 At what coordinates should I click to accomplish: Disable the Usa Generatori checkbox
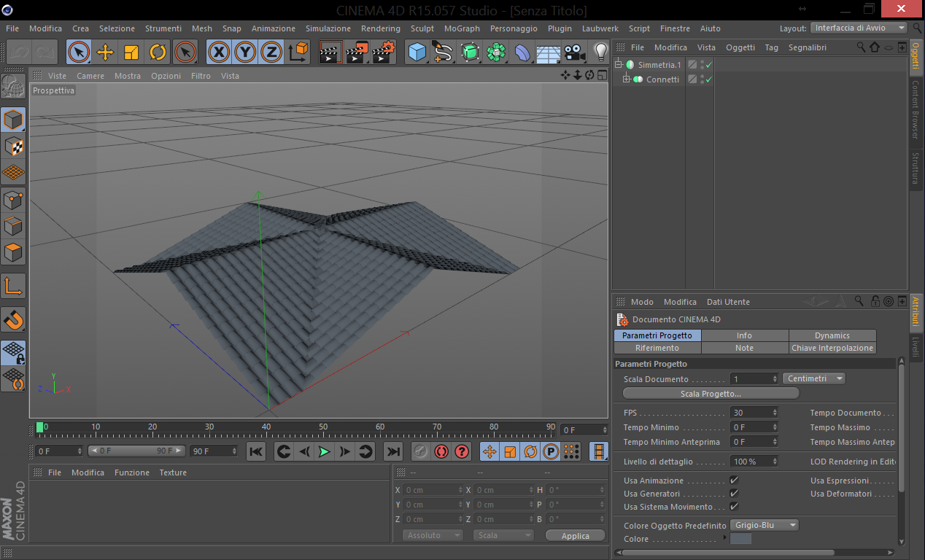click(x=734, y=494)
